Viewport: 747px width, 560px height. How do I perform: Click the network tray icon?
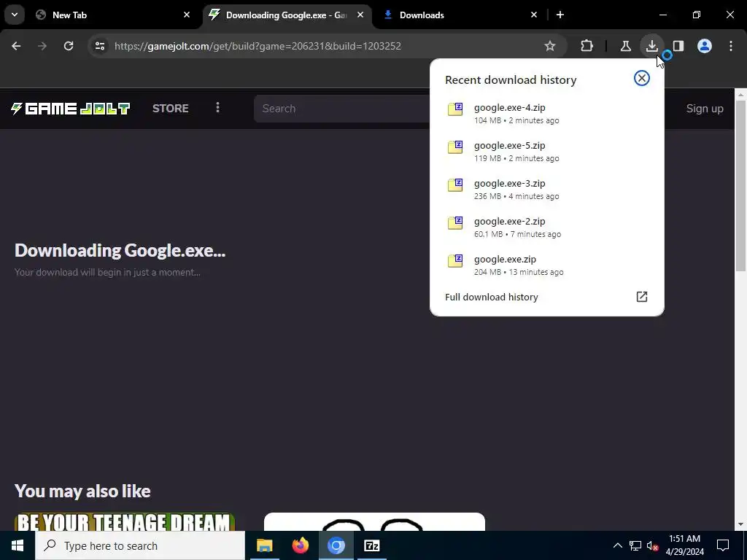point(635,545)
